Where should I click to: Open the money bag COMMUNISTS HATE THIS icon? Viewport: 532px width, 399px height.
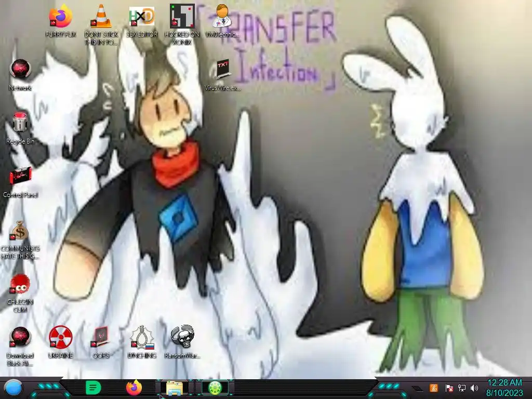20,239
